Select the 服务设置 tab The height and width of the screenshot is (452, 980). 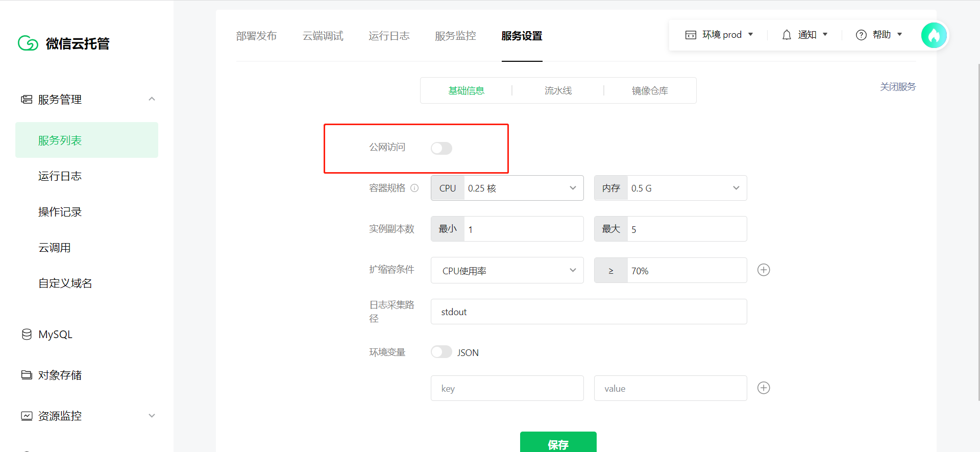pyautogui.click(x=522, y=36)
